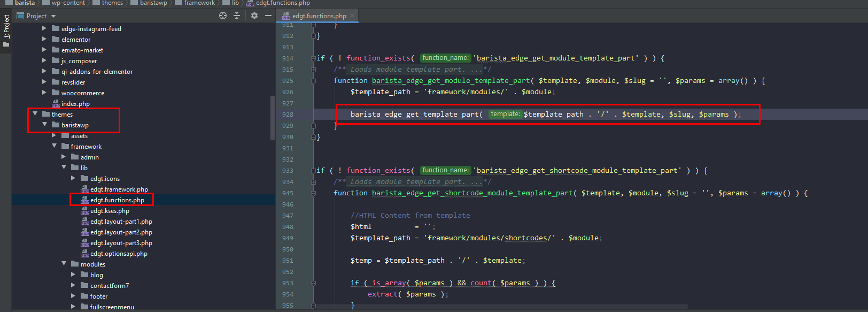Image resolution: width=868 pixels, height=312 pixels.
Task: Click the PHP file icon beside index.php
Action: [x=56, y=104]
